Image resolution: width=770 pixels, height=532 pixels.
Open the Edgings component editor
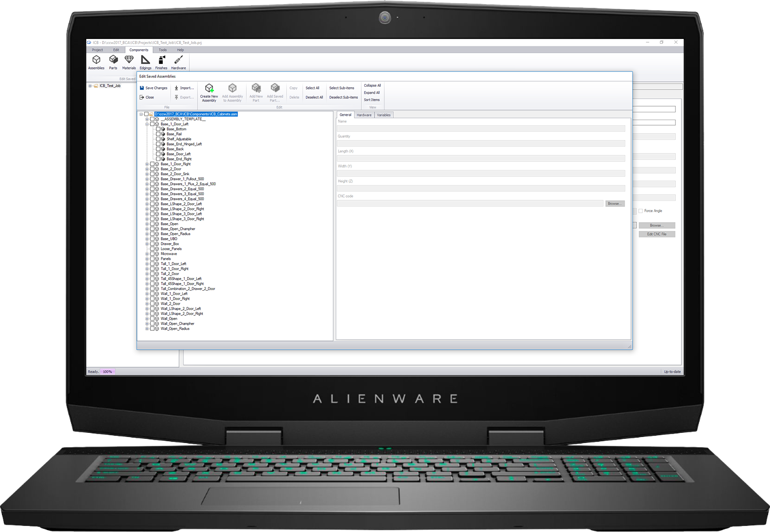pyautogui.click(x=146, y=62)
